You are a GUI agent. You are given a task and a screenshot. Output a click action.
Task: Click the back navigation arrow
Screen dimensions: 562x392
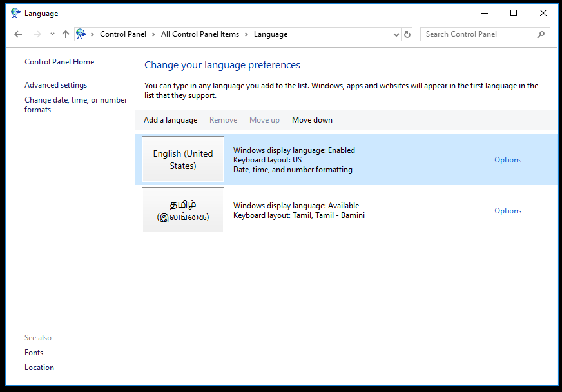click(x=17, y=34)
